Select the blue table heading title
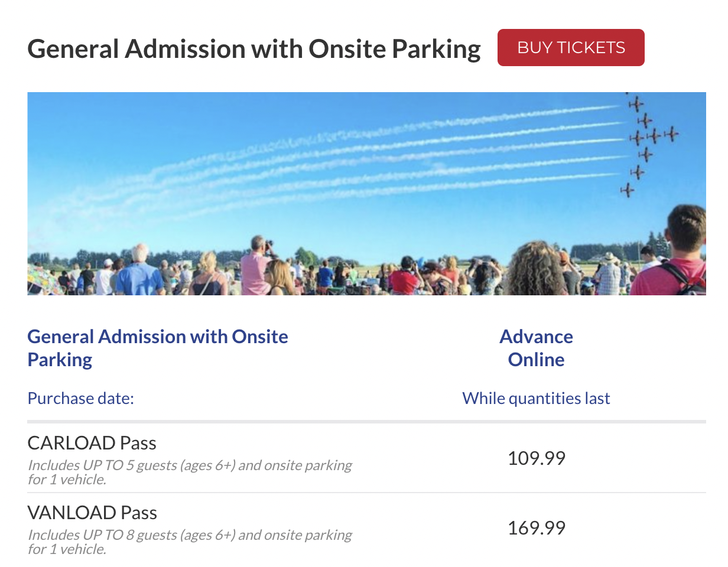 point(158,348)
